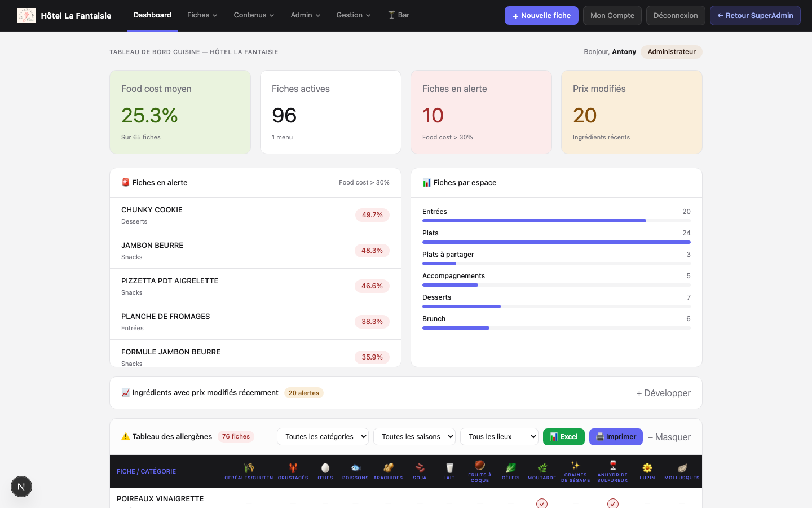This screenshot has width=812, height=508.
Task: Open the Food cost moyen card
Action: 180,112
